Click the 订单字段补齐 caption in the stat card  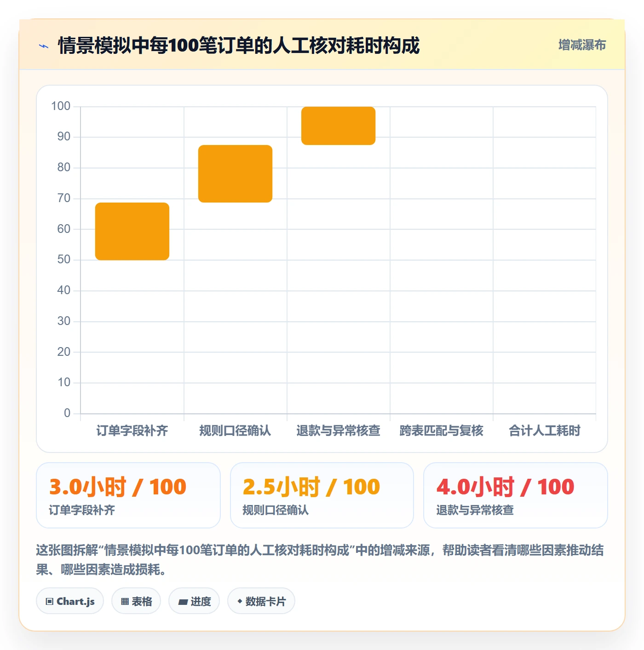point(82,510)
